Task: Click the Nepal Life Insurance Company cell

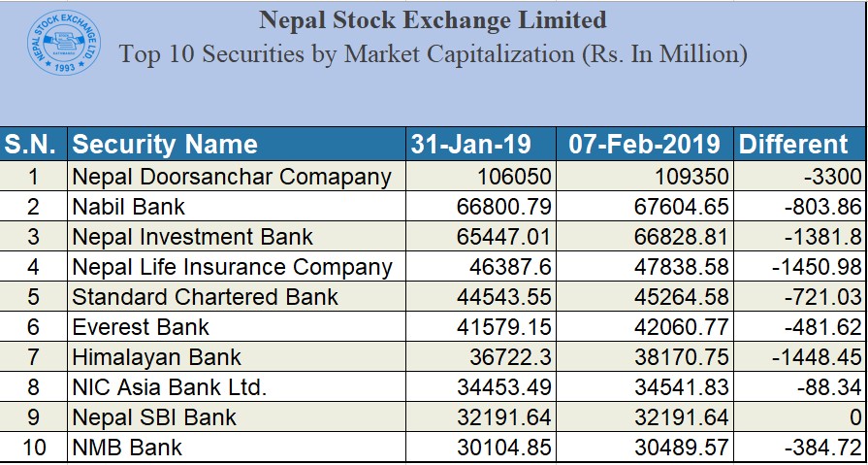Action: pyautogui.click(x=237, y=267)
